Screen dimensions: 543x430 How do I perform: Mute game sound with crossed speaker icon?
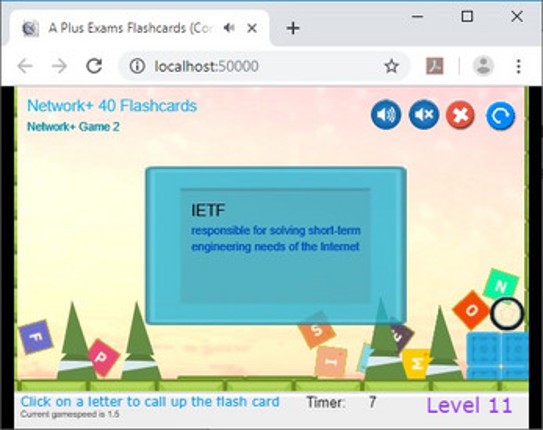tap(424, 115)
